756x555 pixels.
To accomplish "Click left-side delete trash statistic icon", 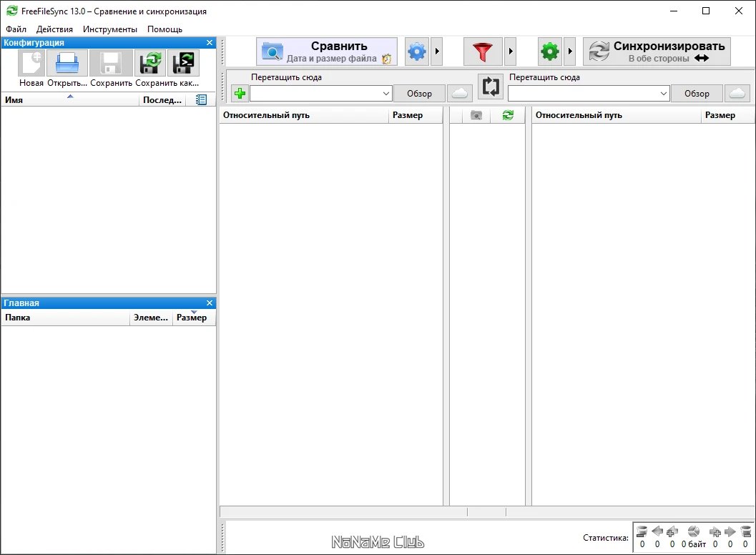I will click(642, 531).
